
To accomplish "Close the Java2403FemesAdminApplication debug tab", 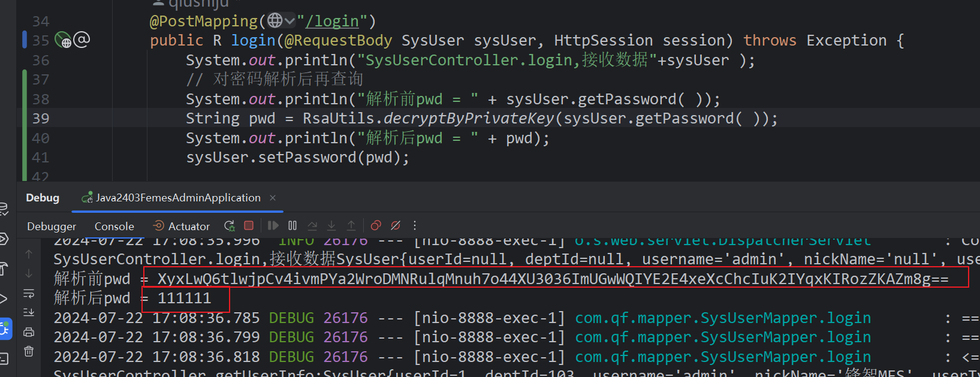I will coord(273,198).
